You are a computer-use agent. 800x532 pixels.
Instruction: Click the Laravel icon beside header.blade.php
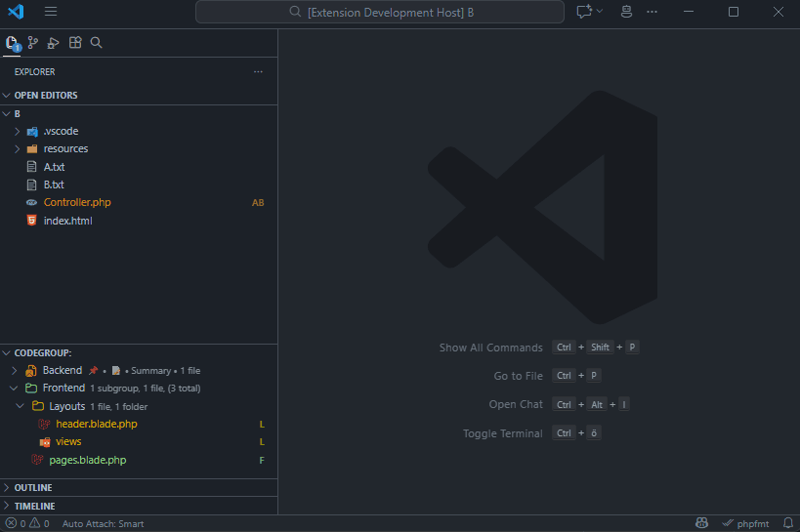point(44,424)
